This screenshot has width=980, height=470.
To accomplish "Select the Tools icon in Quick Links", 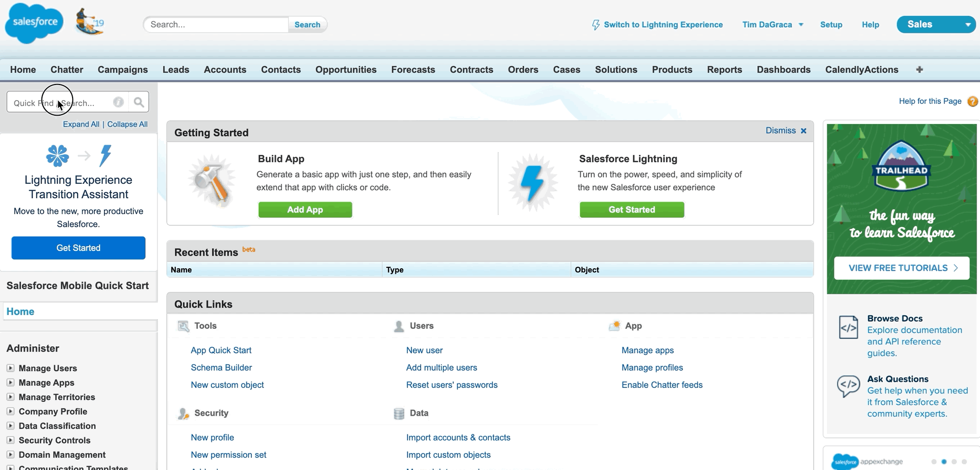I will pos(183,326).
